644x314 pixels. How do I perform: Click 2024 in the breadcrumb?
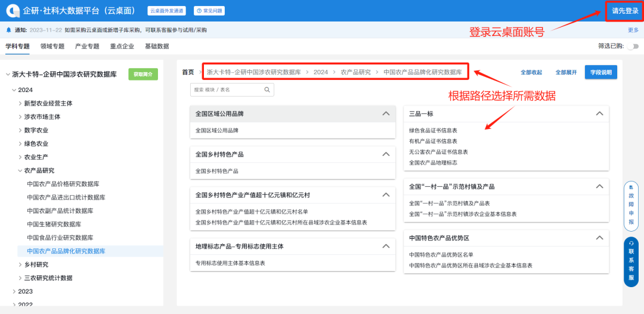click(x=321, y=72)
